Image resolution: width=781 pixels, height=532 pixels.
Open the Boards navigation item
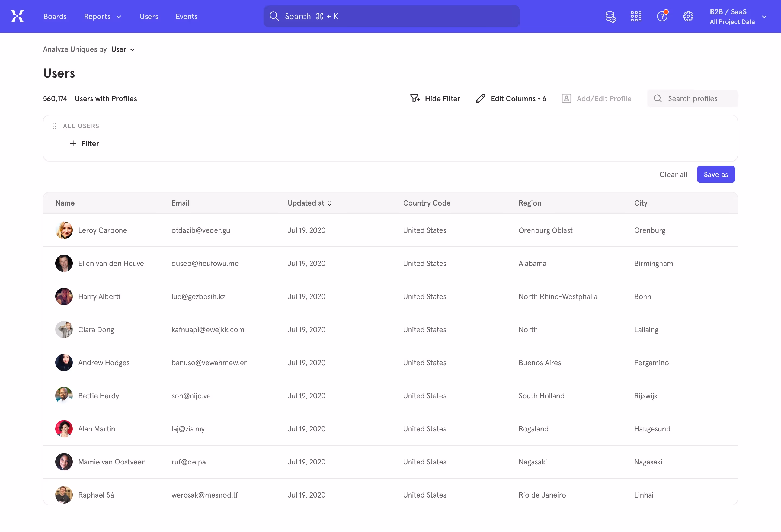point(55,16)
